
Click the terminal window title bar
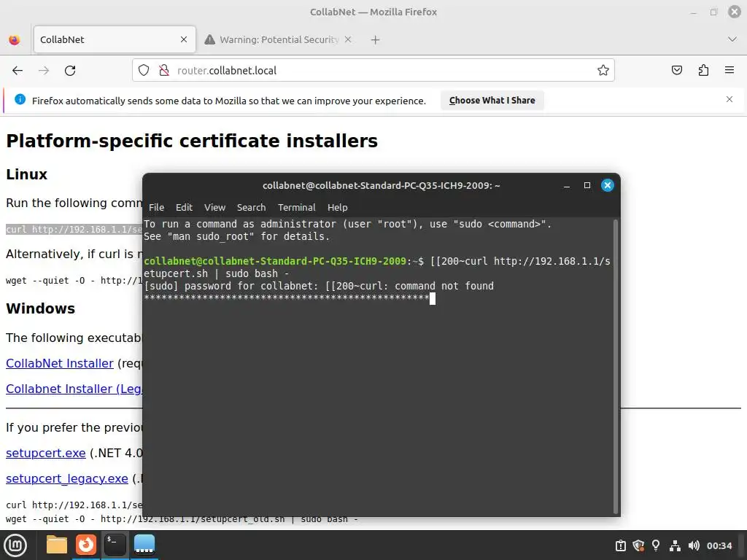[381, 186]
